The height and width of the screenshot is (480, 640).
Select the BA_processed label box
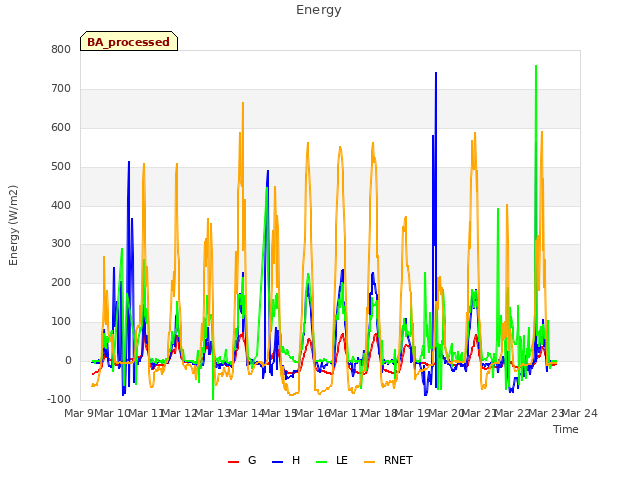[x=129, y=41]
